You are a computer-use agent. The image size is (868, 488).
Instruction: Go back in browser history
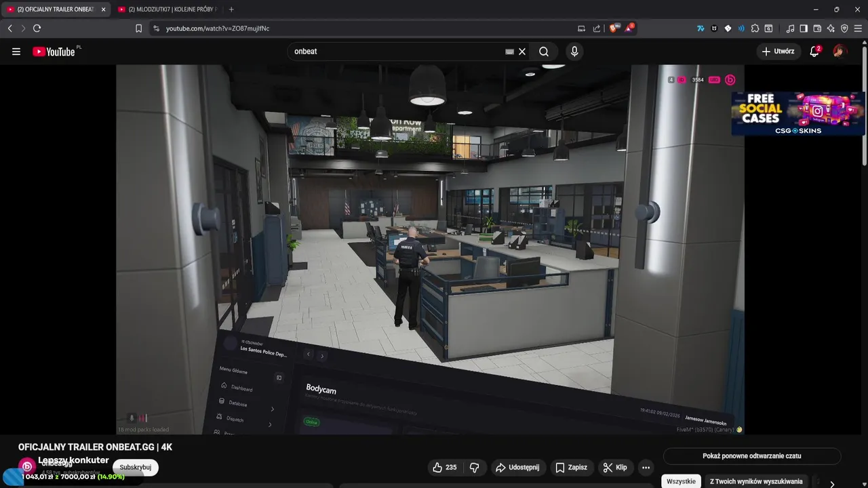9,28
